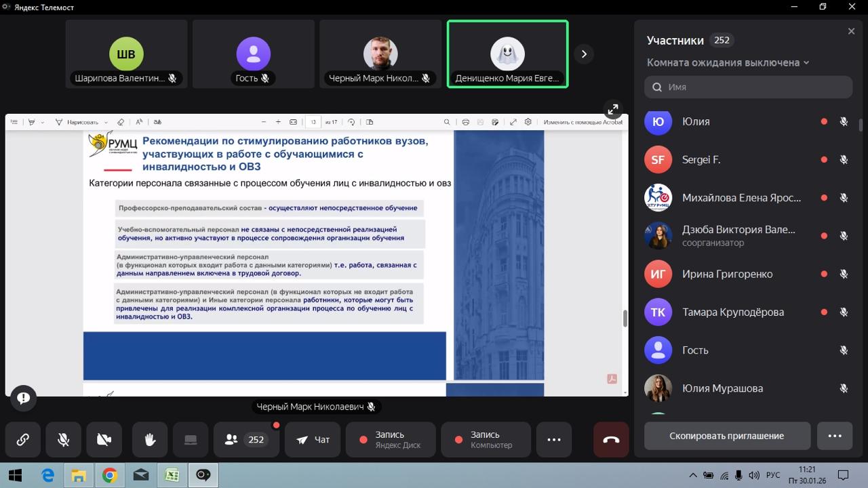This screenshot has height=488, width=868.
Task: Click Скопировать приглашение button
Action: coord(727,436)
